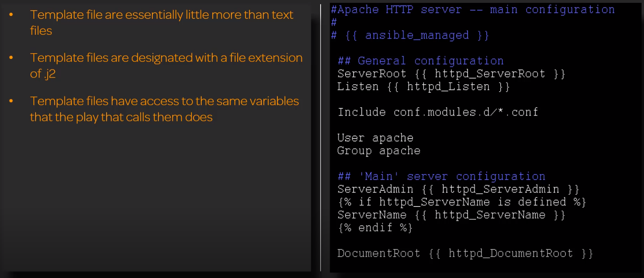This screenshot has height=278, width=644.
Task: Select the 'Main' server configuration comment
Action: [x=441, y=176]
